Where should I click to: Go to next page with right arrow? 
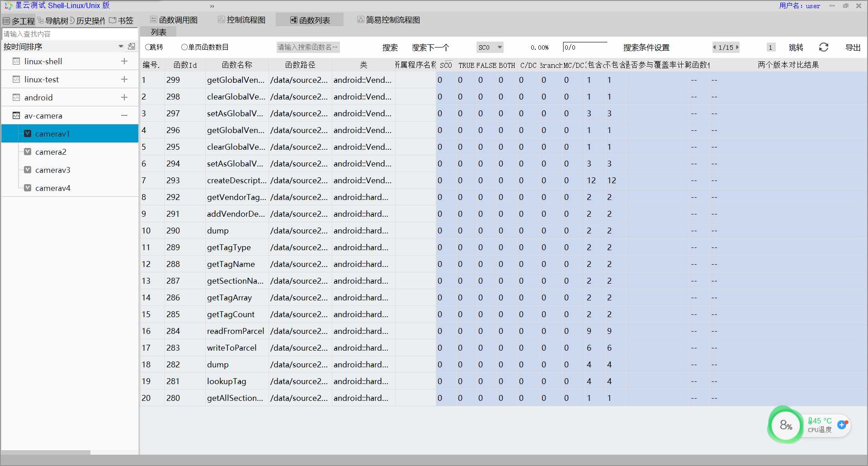pyautogui.click(x=737, y=47)
